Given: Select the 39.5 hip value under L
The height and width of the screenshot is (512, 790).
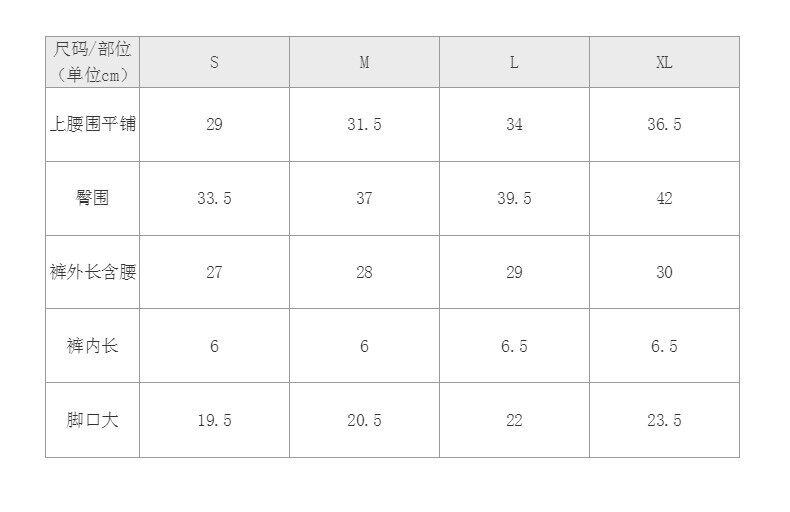Looking at the screenshot, I should 514,198.
